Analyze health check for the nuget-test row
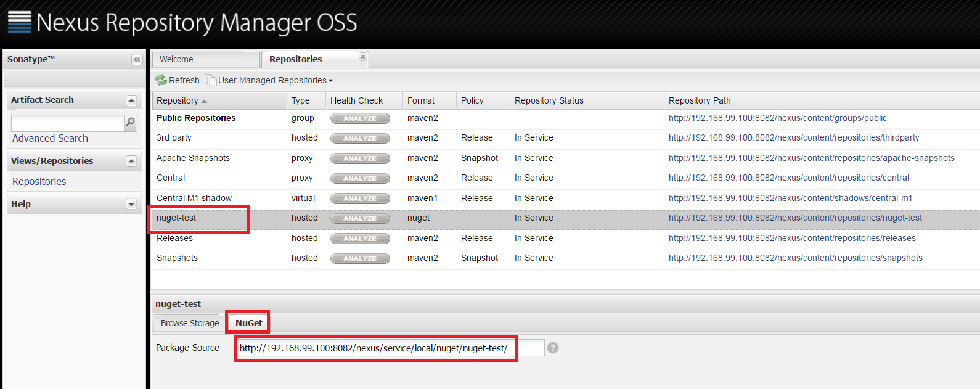The image size is (980, 389). pyautogui.click(x=360, y=218)
